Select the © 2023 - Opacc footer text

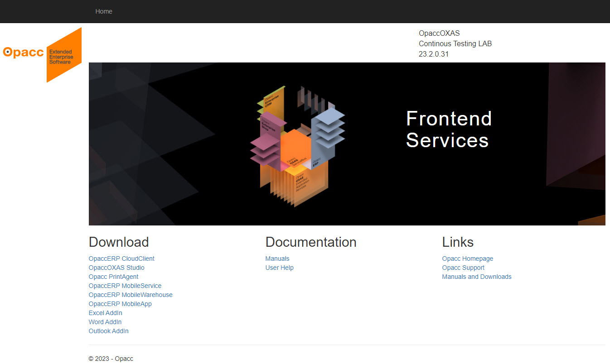111,359
